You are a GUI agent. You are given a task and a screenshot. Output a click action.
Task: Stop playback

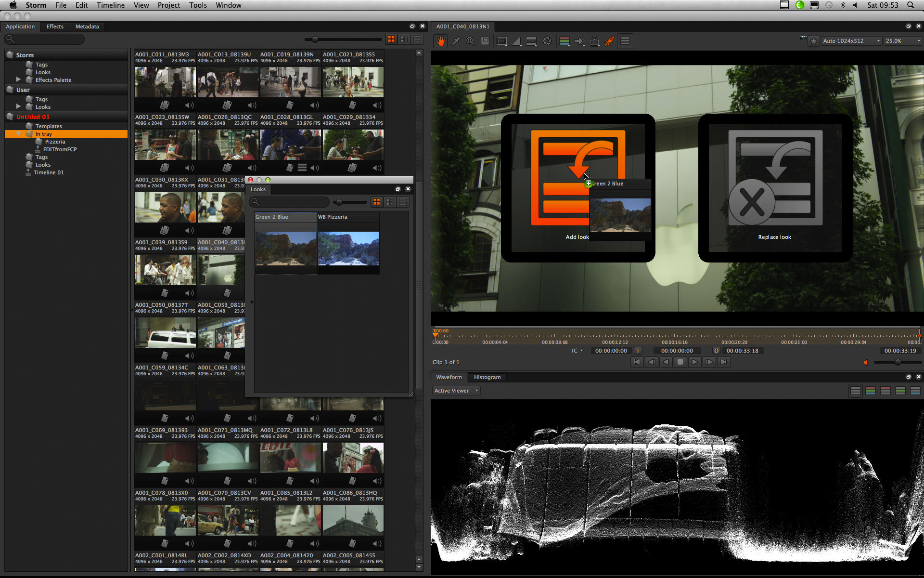tap(680, 362)
